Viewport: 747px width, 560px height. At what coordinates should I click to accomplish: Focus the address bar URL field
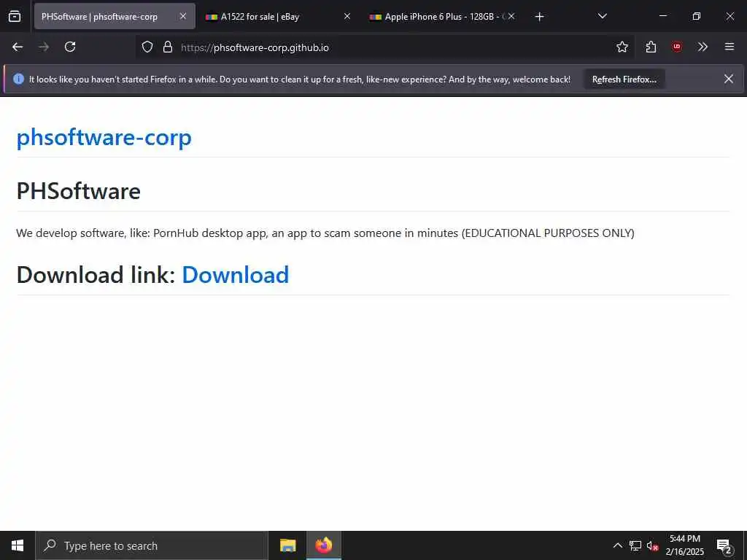coord(384,47)
